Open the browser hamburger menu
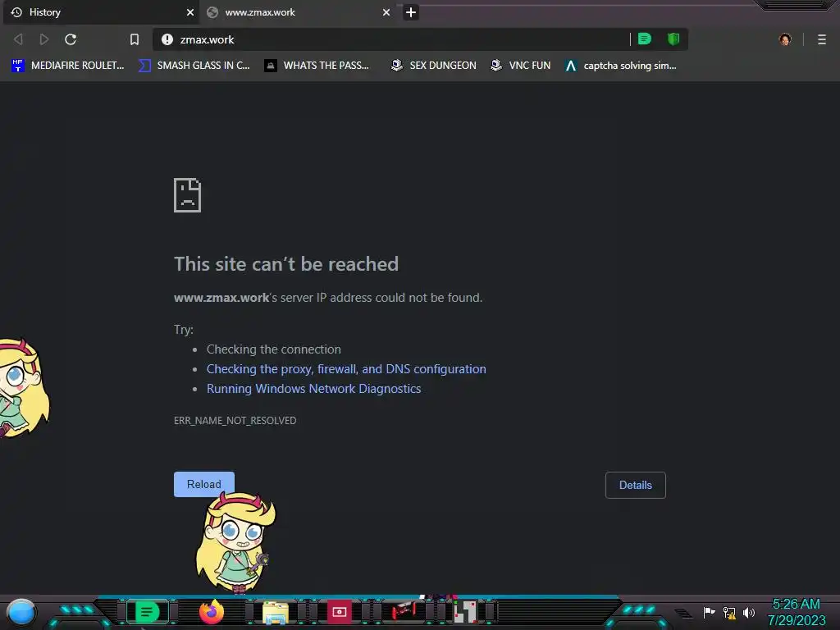The height and width of the screenshot is (630, 840). 822,39
